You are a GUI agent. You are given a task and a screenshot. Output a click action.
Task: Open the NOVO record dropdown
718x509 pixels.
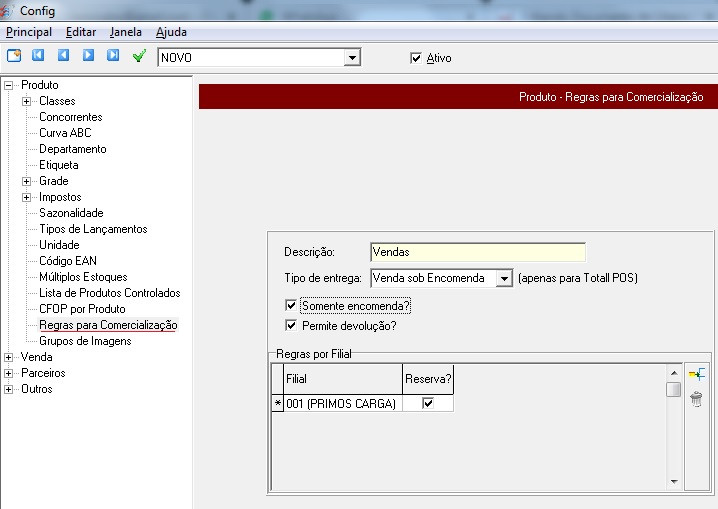point(351,58)
